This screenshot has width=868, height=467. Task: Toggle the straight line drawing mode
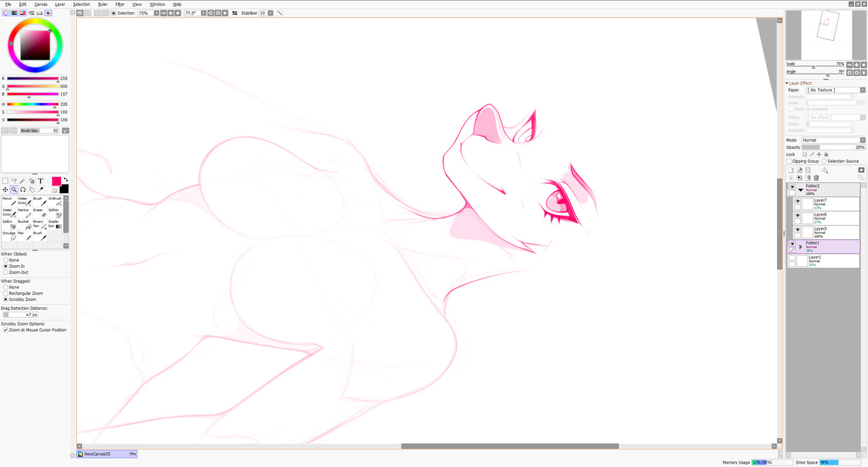[x=279, y=13]
